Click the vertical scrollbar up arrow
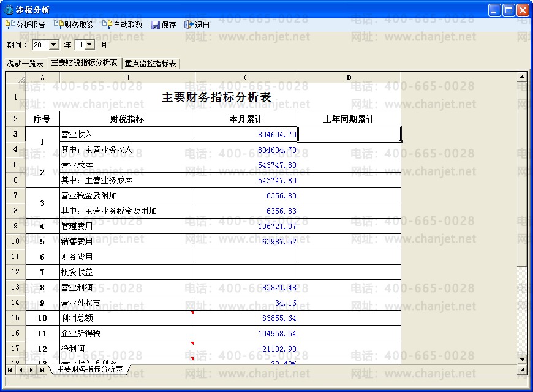Viewport: 533px width, 392px height. pos(522,77)
